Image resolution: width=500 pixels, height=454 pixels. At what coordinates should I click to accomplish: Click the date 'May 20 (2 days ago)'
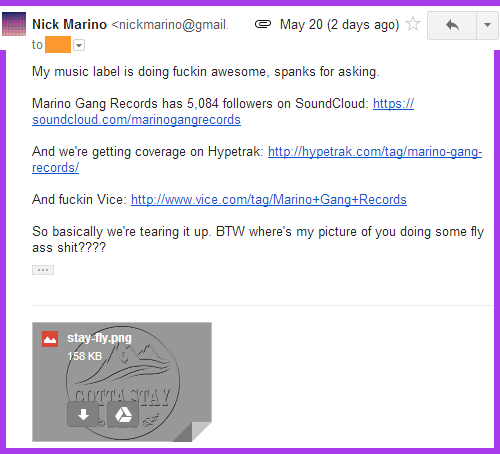(339, 25)
